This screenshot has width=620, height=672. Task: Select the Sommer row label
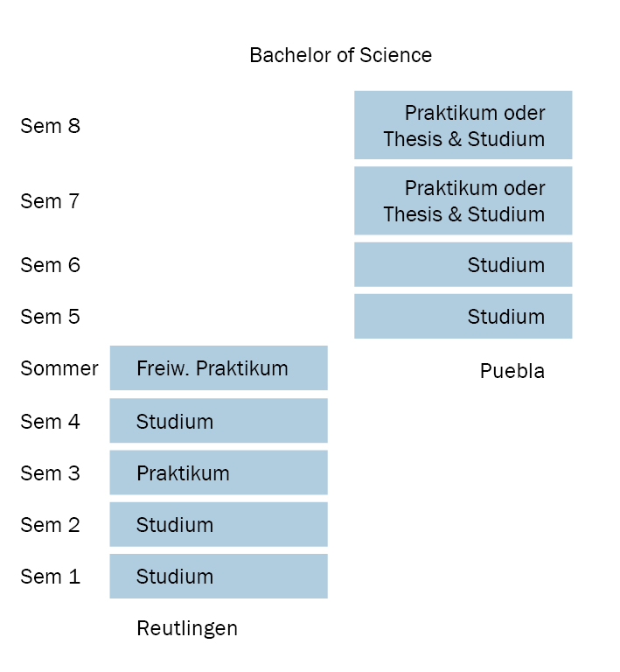(59, 368)
